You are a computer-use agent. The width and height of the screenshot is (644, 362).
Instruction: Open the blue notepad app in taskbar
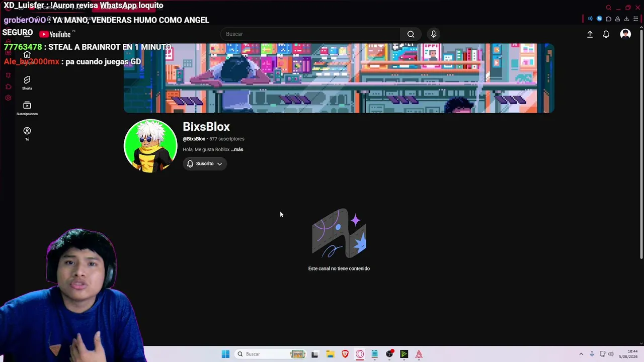click(375, 354)
